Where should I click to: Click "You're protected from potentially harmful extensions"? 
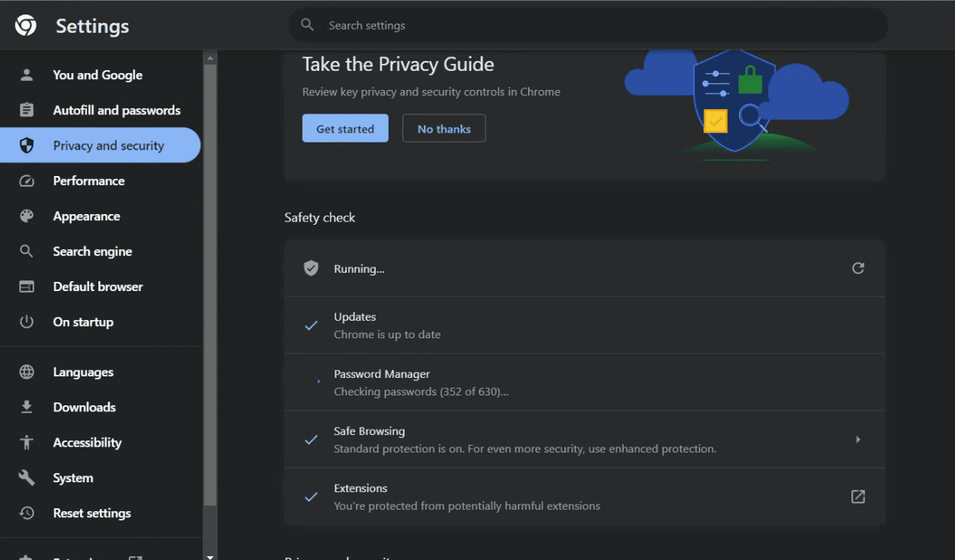coord(467,506)
